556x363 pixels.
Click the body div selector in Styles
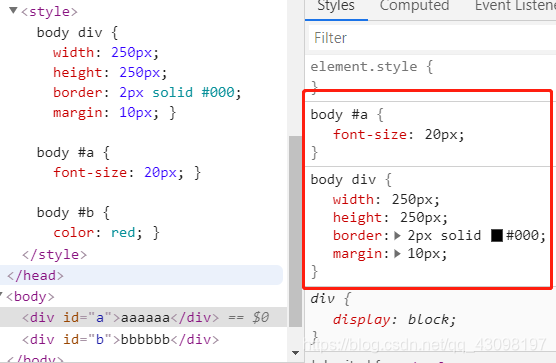pyautogui.click(x=343, y=180)
